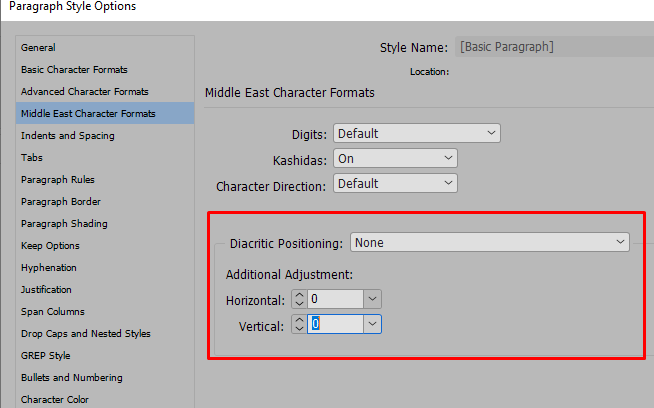654x408 pixels.
Task: Open Bullets and Numbering category
Action: pyautogui.click(x=105, y=378)
